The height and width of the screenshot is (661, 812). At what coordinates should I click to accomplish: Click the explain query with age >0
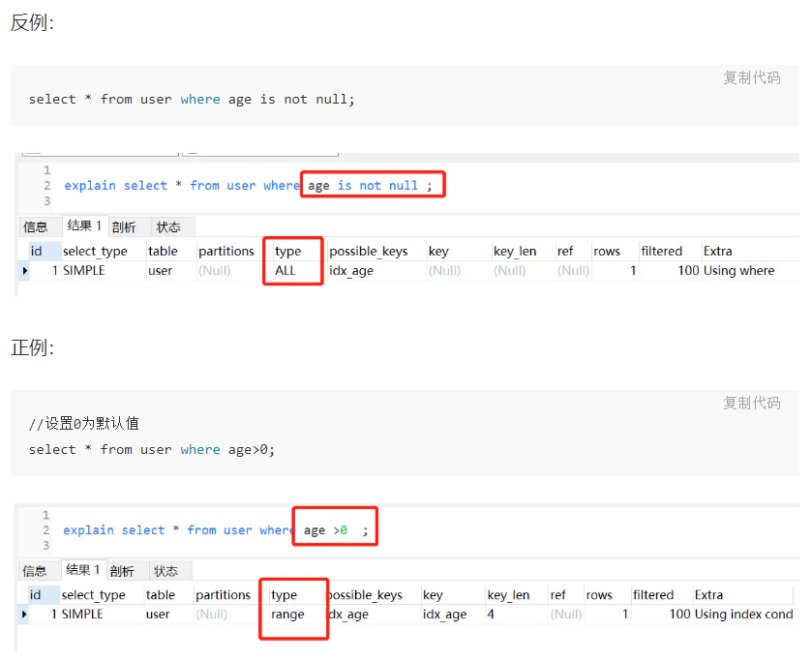coord(216,530)
